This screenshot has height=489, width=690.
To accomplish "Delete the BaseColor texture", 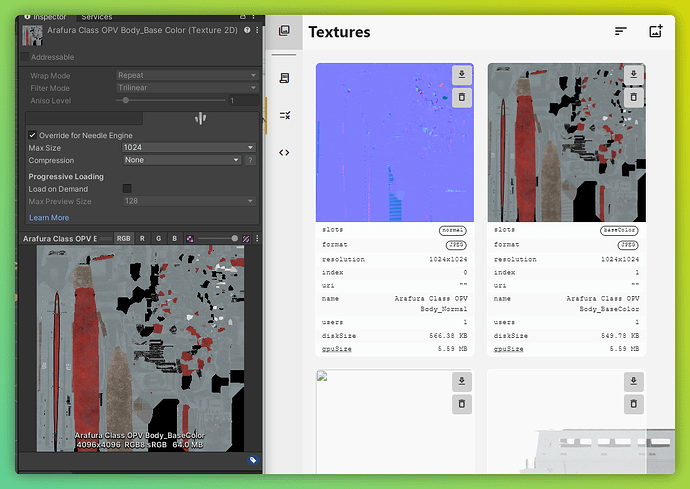I will coord(633,97).
